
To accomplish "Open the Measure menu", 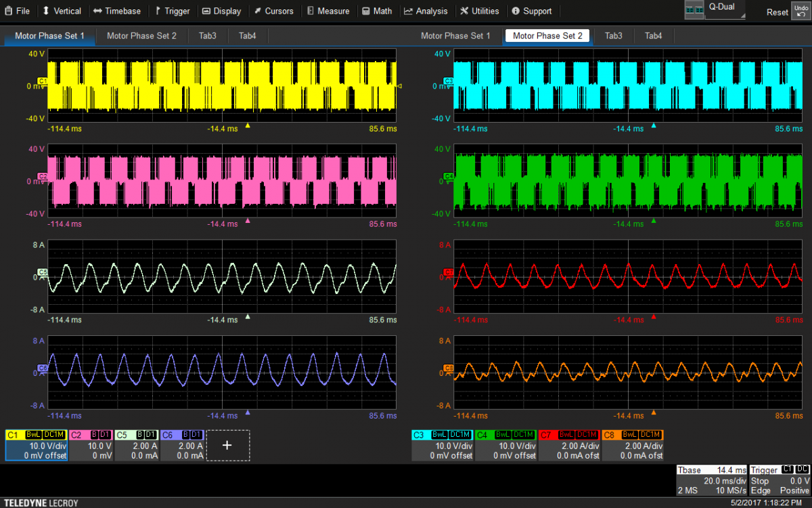I will click(328, 11).
